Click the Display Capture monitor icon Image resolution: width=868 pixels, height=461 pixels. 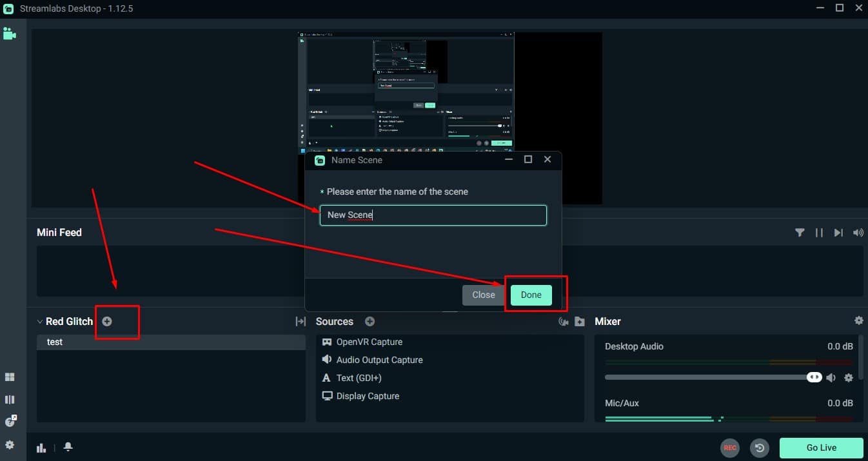click(x=327, y=396)
